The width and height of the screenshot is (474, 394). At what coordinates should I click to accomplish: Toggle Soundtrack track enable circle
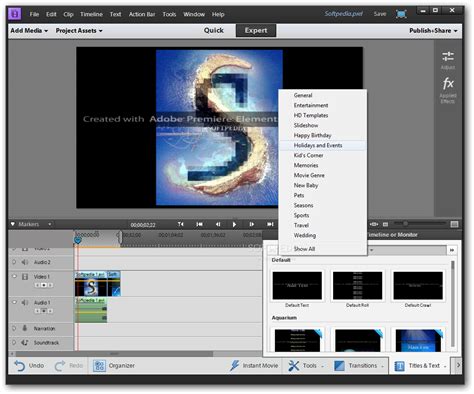[x=14, y=342]
